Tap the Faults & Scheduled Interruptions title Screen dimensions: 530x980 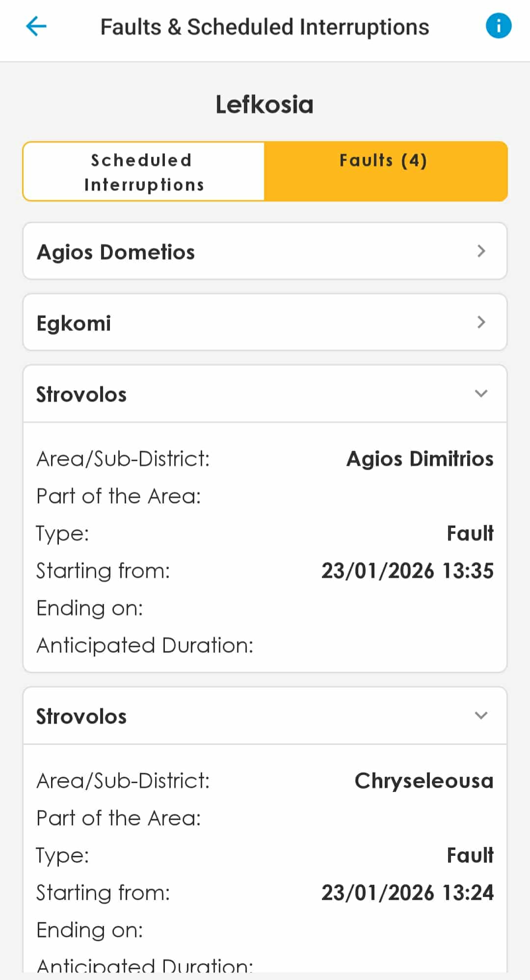[265, 27]
